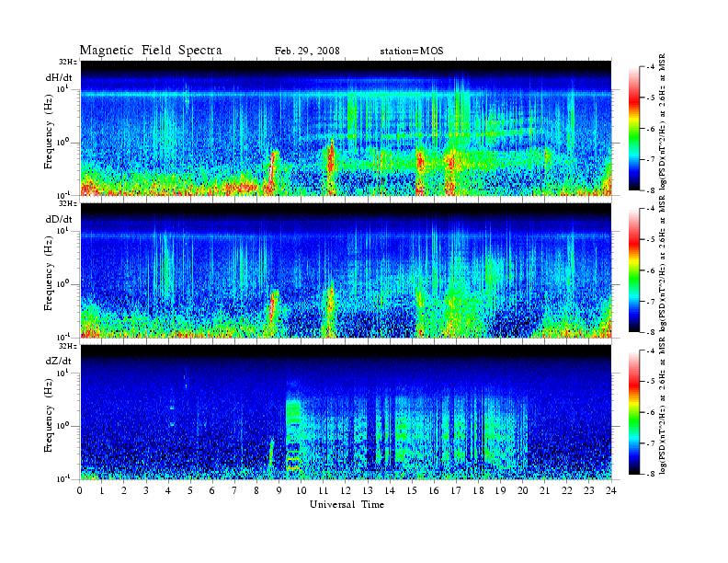
Task: Click the color bar beside the dH/dt panel
Action: pyautogui.click(x=633, y=128)
